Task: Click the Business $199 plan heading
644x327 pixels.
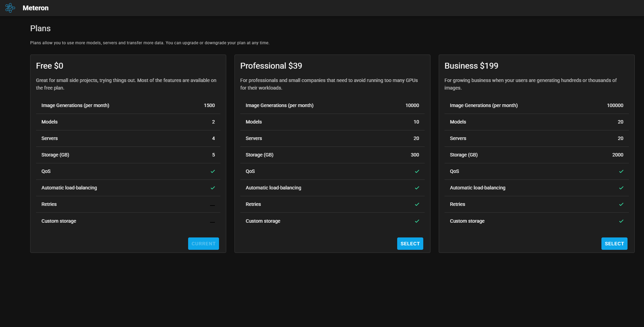Action: tap(471, 66)
